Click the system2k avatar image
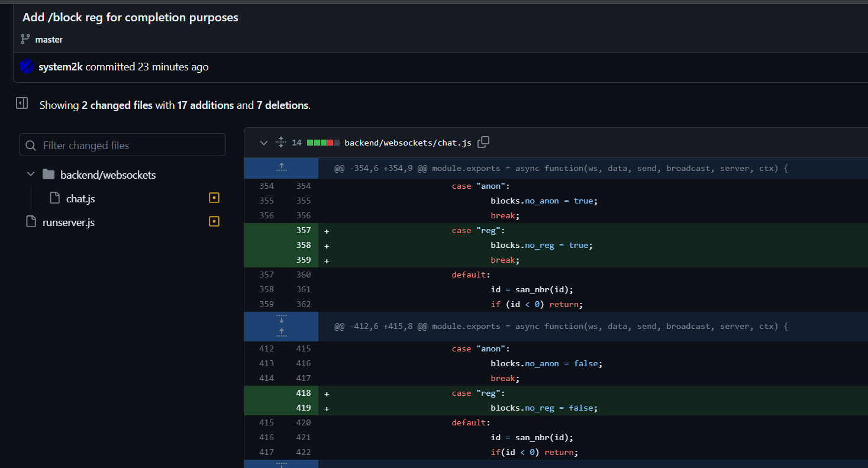868x468 pixels. [x=27, y=67]
